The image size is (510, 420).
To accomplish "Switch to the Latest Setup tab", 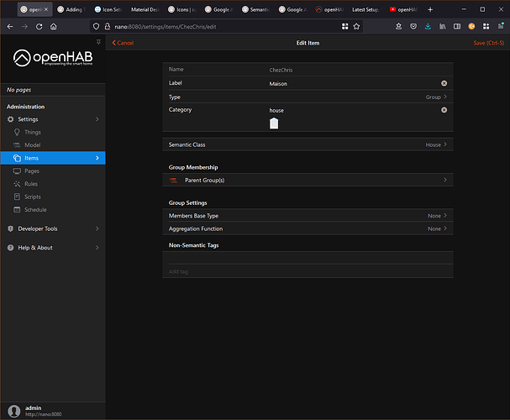I will (365, 10).
